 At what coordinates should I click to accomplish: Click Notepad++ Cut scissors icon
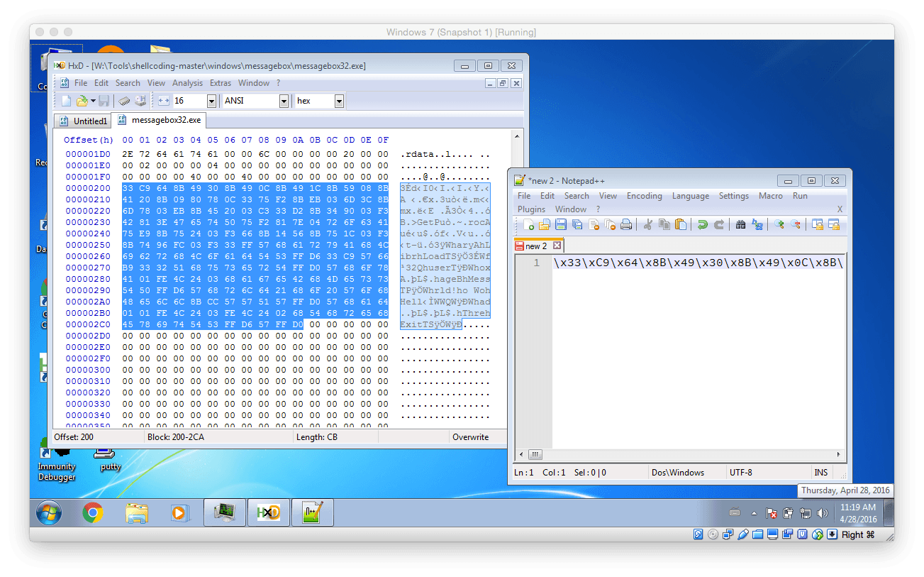(x=647, y=225)
